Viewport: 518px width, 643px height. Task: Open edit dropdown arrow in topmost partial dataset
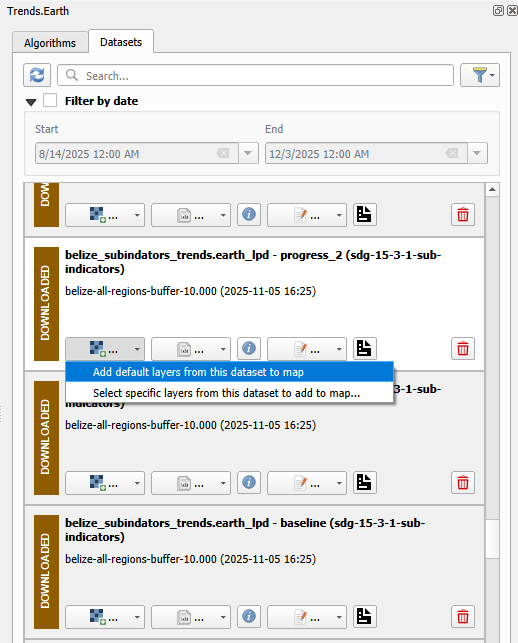(x=339, y=215)
